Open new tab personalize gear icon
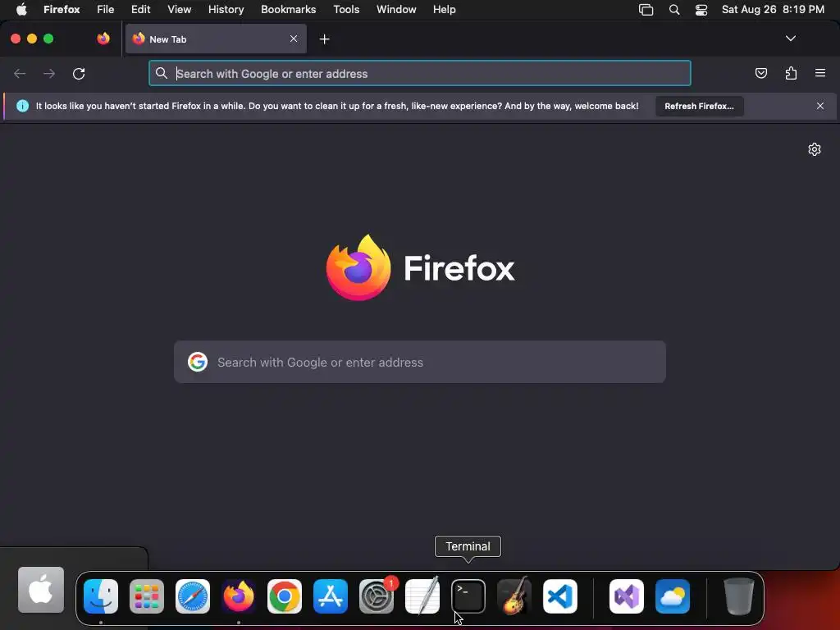Image resolution: width=840 pixels, height=630 pixels. tap(815, 149)
